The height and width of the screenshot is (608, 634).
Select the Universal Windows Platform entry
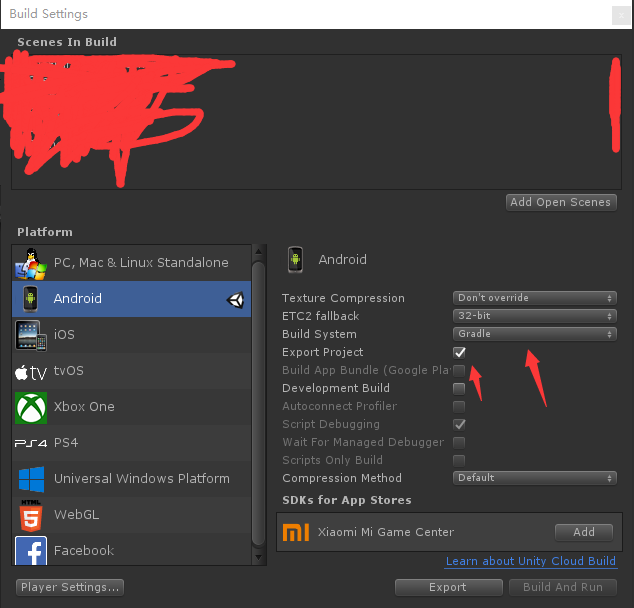click(x=131, y=479)
